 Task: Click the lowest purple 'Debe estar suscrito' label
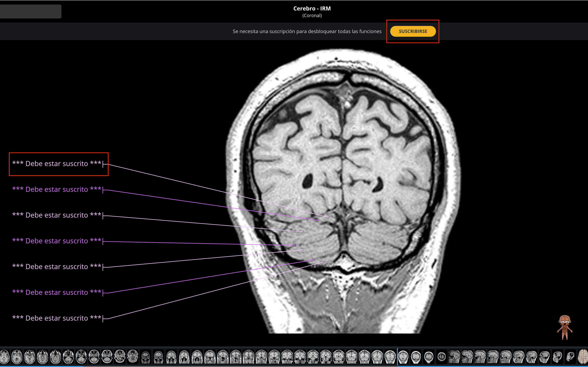pyautogui.click(x=57, y=293)
